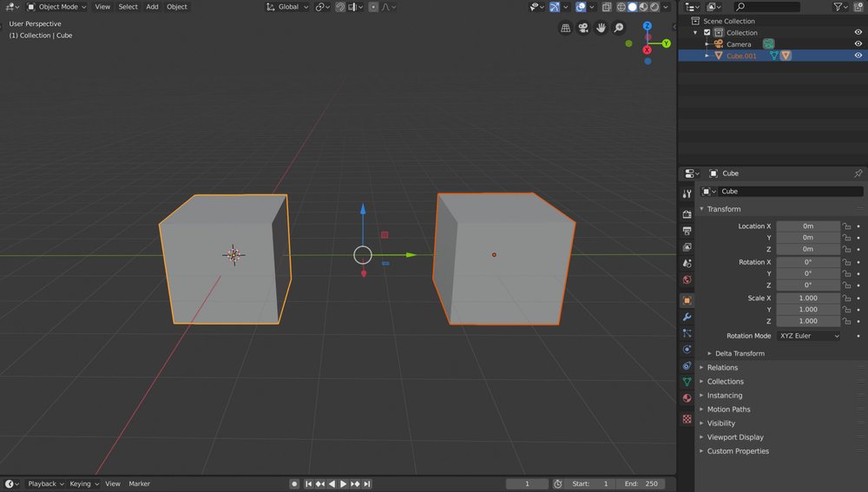Screen dimensions: 868x492
Task: Click the zoom magnifier viewport icon
Action: [x=619, y=28]
